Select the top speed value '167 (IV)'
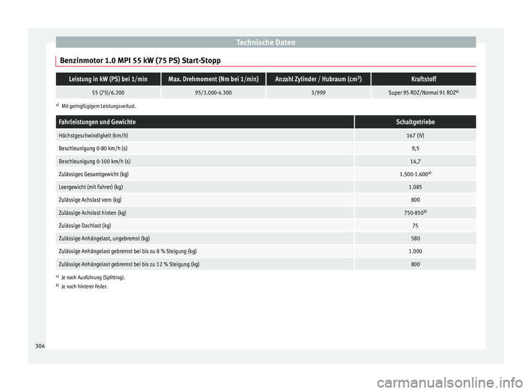 tap(415, 136)
